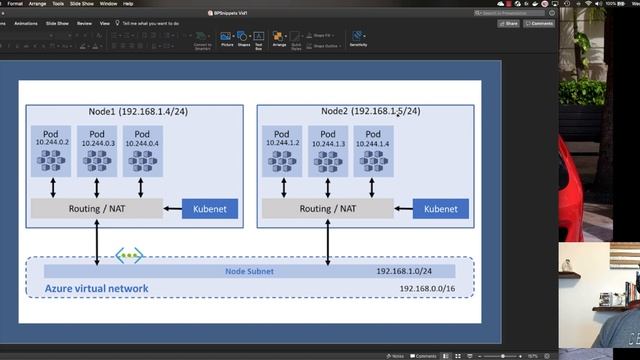Switch to Normal view in status bar
This screenshot has width=640, height=360.
(x=446, y=356)
